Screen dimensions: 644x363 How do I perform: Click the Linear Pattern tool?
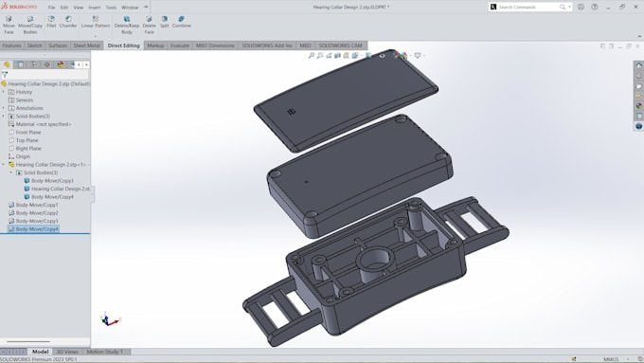pos(96,22)
